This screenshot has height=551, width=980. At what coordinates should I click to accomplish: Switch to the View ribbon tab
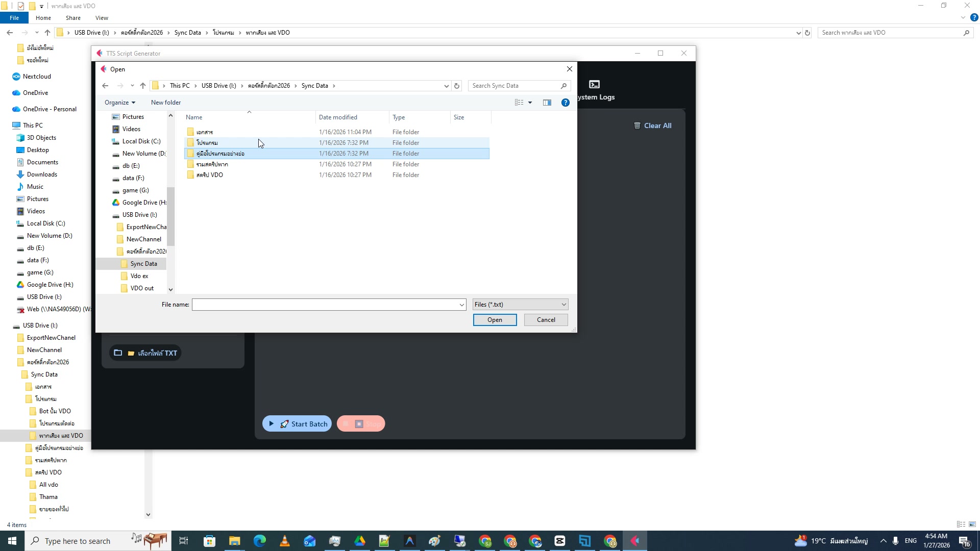pos(102,17)
